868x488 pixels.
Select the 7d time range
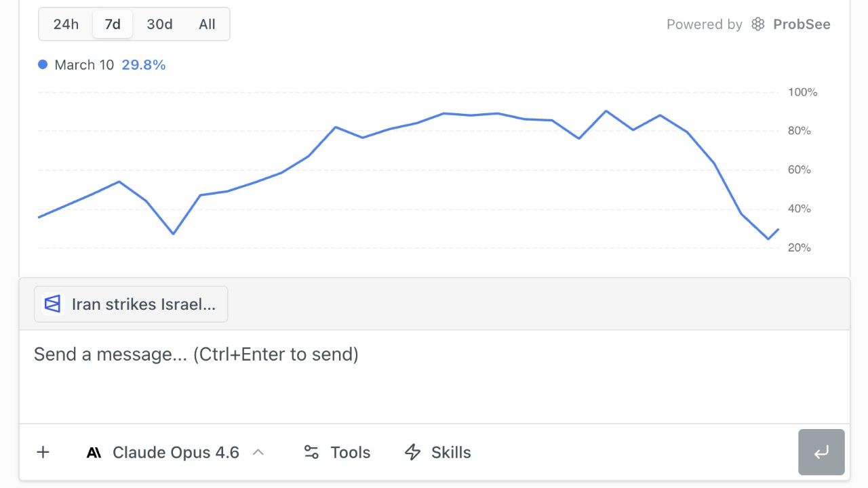[x=113, y=24]
